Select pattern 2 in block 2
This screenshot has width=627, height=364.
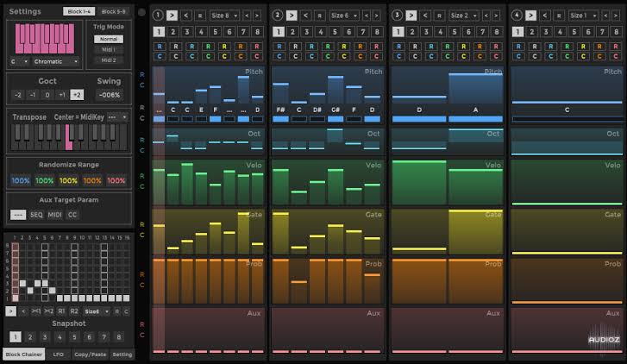coord(292,32)
